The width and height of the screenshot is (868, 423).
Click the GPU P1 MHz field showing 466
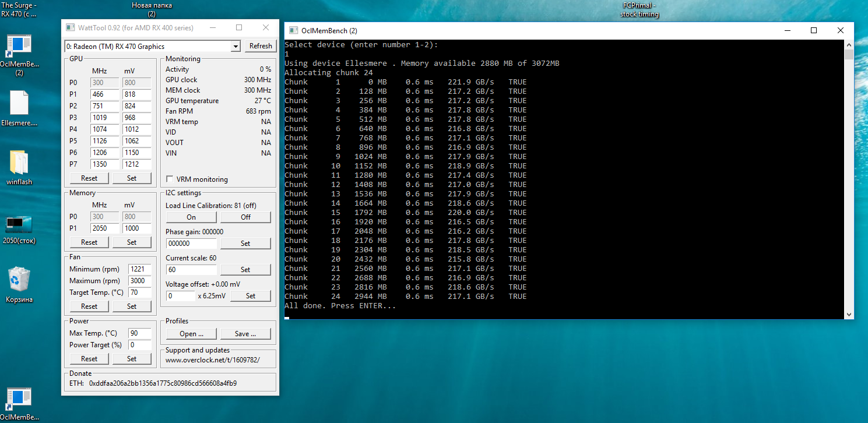tap(104, 94)
